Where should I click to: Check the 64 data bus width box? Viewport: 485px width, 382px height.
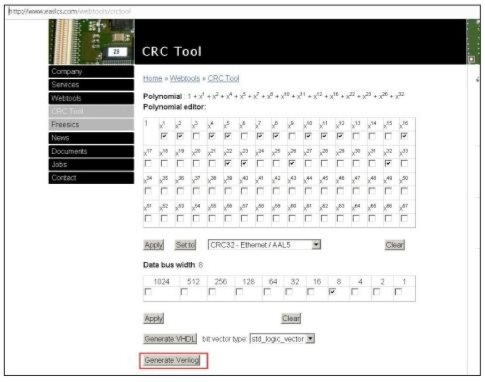(x=267, y=292)
